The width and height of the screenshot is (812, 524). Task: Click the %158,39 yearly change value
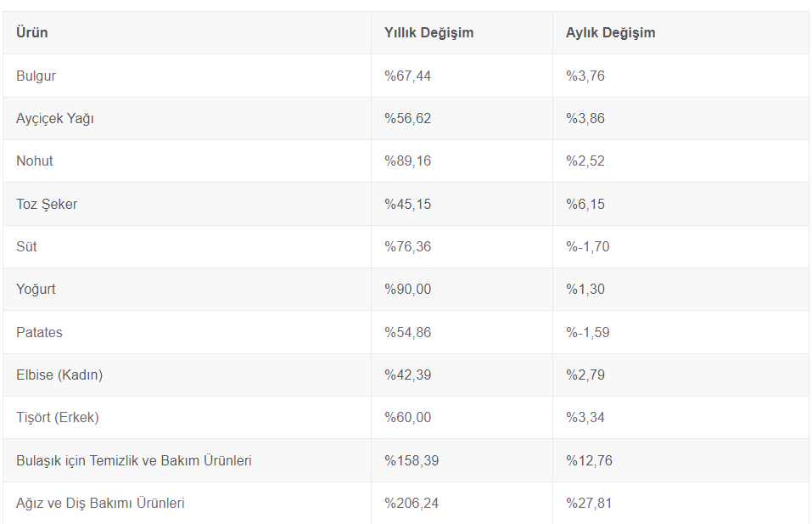pos(412,460)
